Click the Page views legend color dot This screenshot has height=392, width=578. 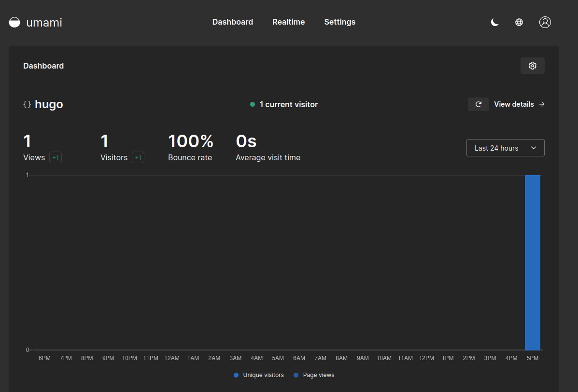(x=296, y=375)
